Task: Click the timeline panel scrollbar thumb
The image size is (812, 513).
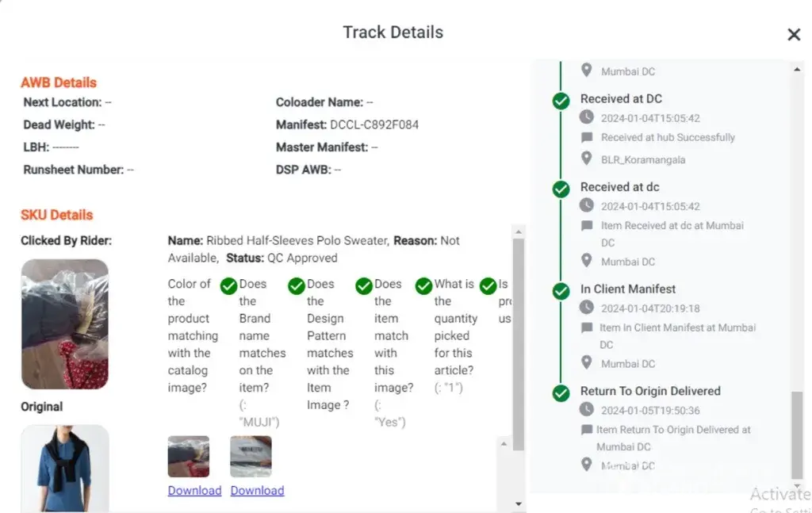Action: (797, 435)
